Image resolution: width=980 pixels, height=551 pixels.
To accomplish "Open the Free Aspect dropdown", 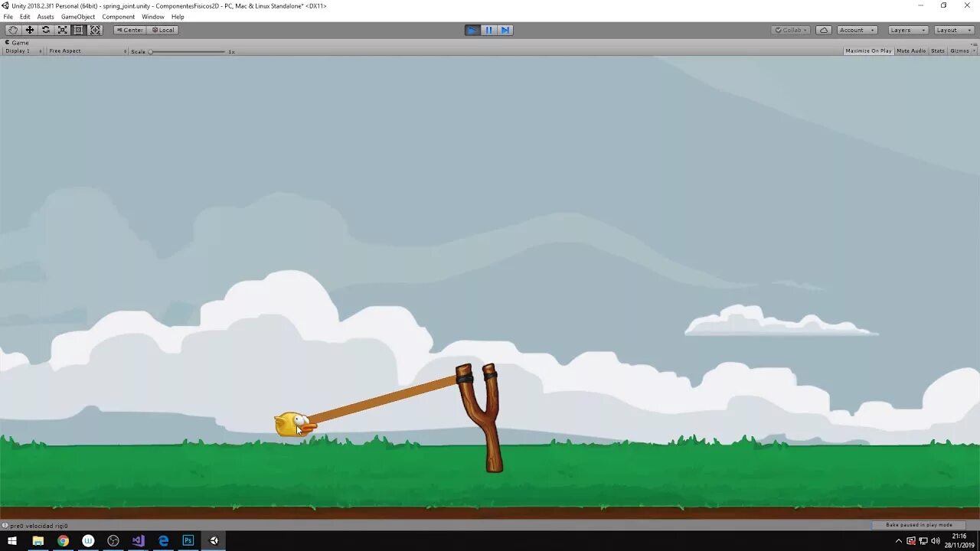I will (x=87, y=51).
